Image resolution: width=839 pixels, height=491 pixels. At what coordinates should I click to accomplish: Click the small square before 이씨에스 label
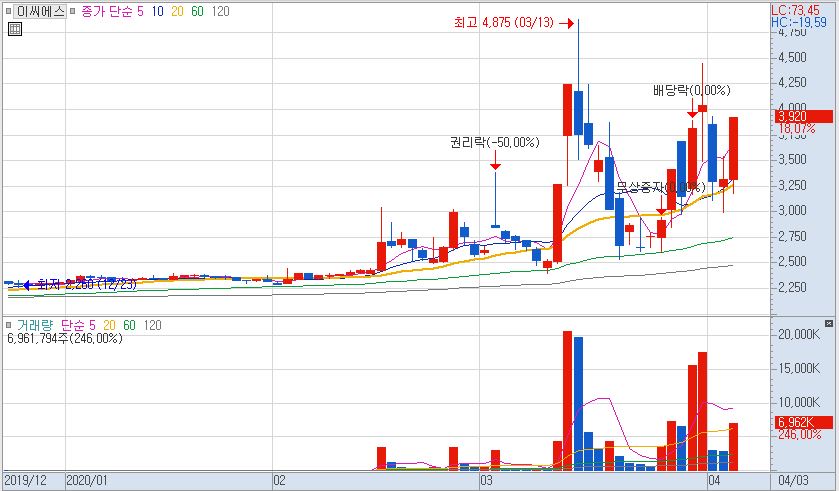tap(9, 12)
